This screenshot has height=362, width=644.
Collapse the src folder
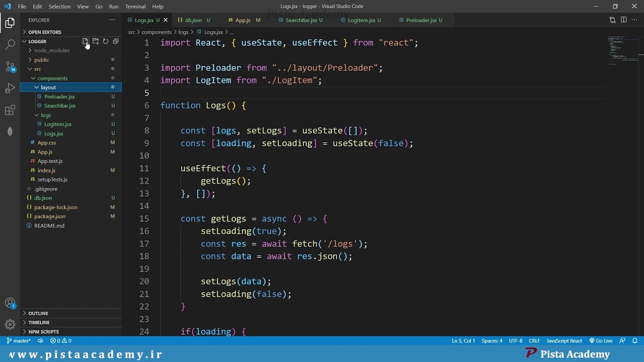tap(71, 69)
